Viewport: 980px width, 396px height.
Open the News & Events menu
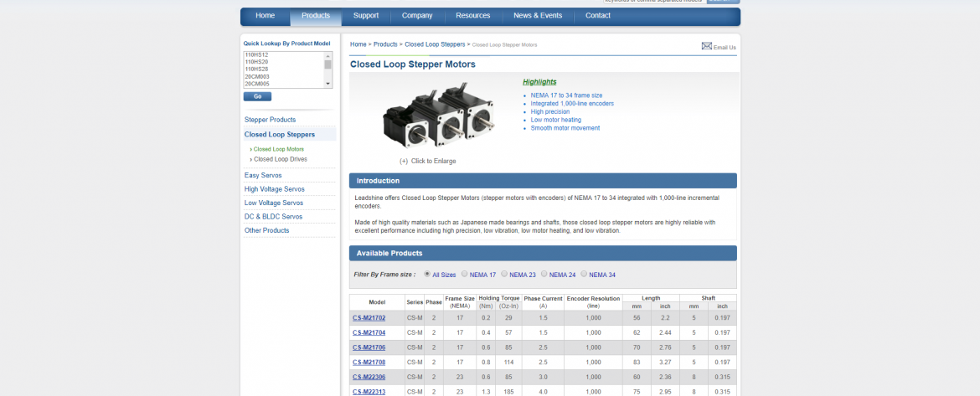point(538,16)
